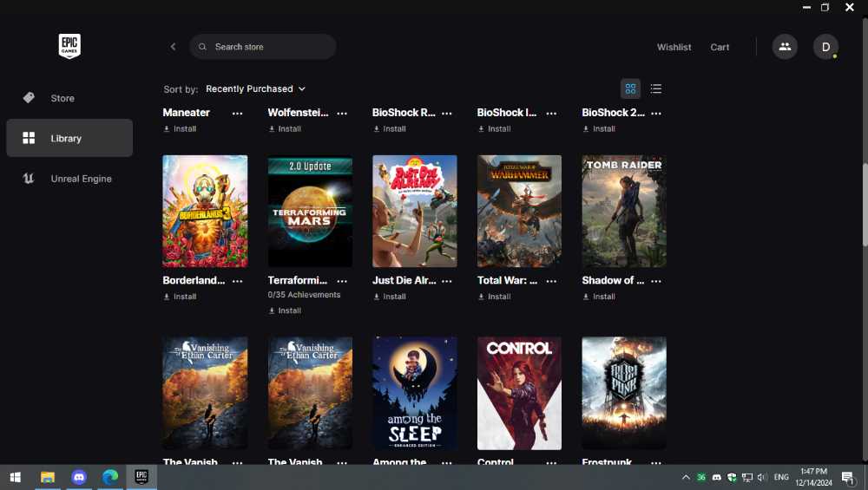Screen dimensions: 868x490
Task: Click 0/35 Achievements under Terraforming Mars
Action: pos(304,295)
